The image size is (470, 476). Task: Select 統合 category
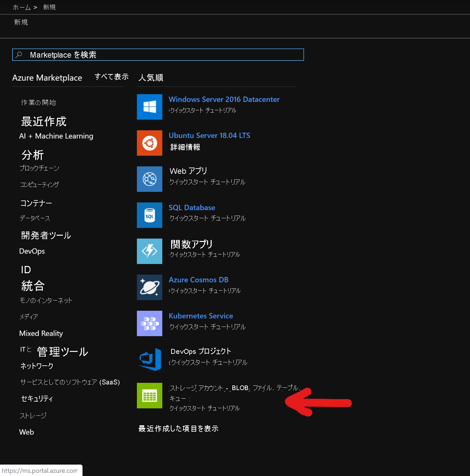33,286
